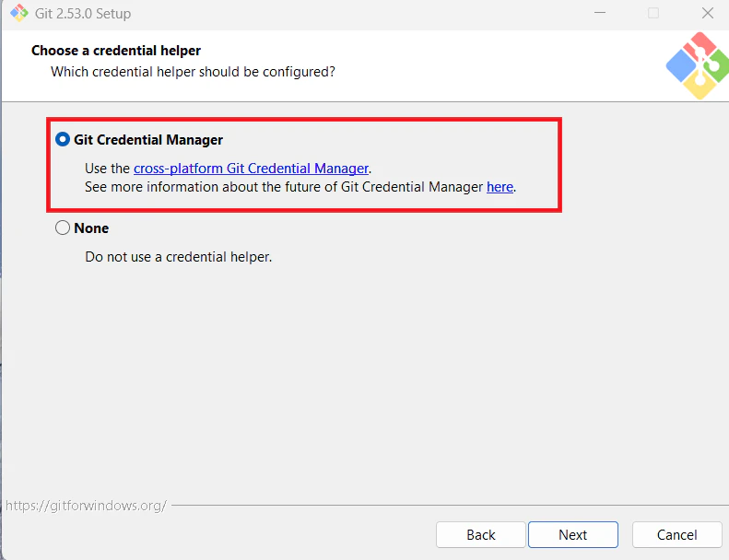This screenshot has height=560, width=729.
Task: Close the Git Setup window
Action: [x=707, y=14]
